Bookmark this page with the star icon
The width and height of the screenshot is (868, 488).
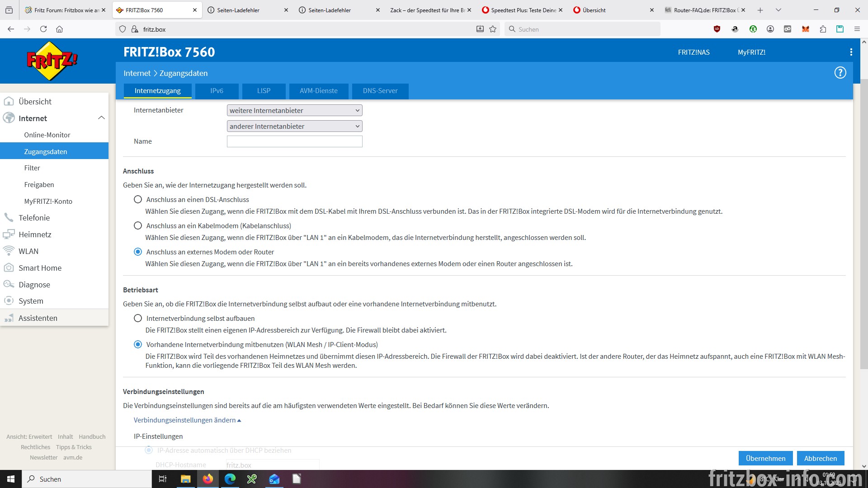(493, 29)
